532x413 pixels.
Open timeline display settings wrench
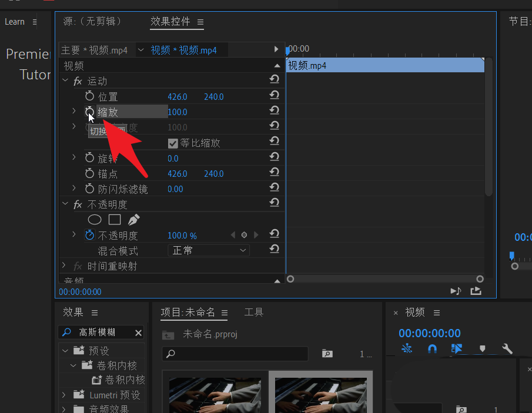tap(507, 348)
